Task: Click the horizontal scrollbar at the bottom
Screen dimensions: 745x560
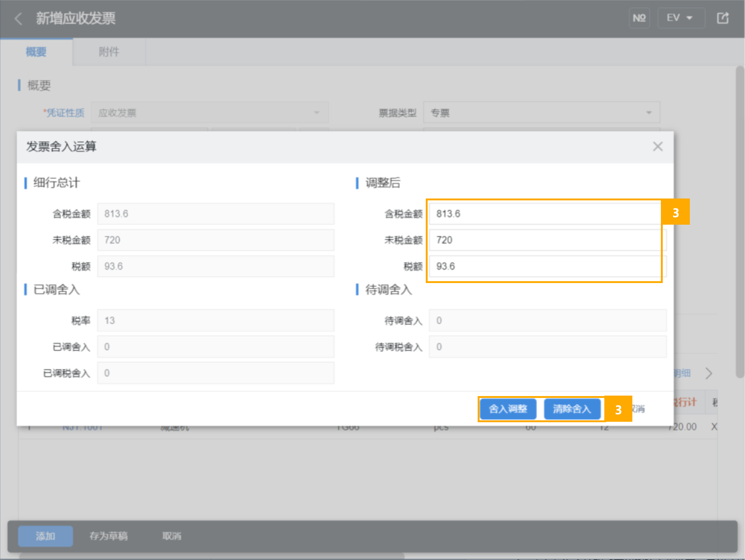Action: coord(211,556)
